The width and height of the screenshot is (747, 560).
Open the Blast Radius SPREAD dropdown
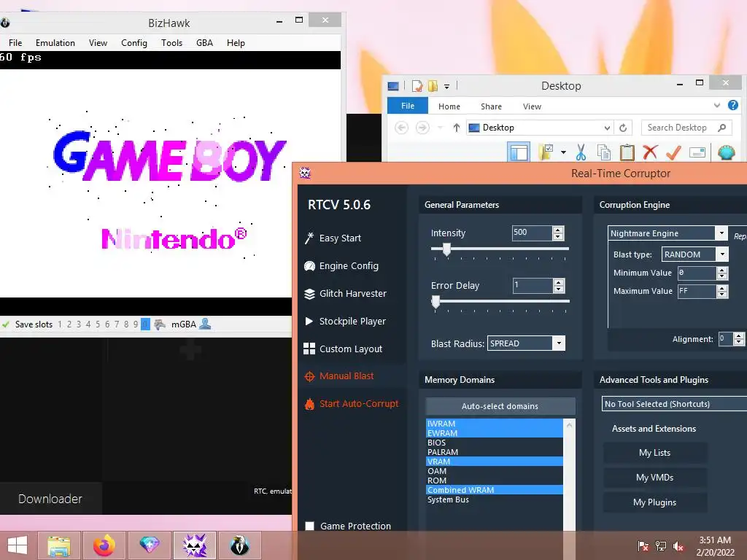click(559, 343)
